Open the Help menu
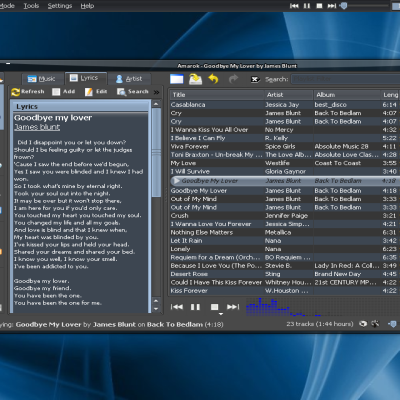 (87, 6)
